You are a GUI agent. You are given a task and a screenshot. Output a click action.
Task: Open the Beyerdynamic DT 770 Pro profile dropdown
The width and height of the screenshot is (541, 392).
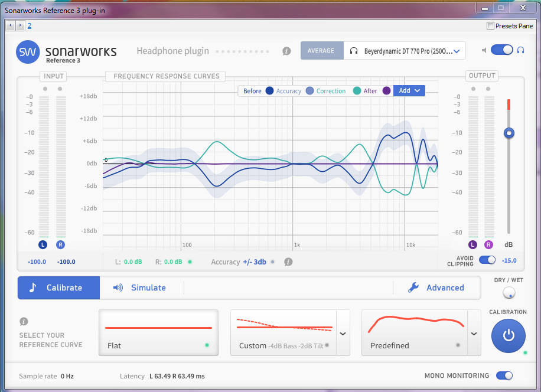point(405,51)
